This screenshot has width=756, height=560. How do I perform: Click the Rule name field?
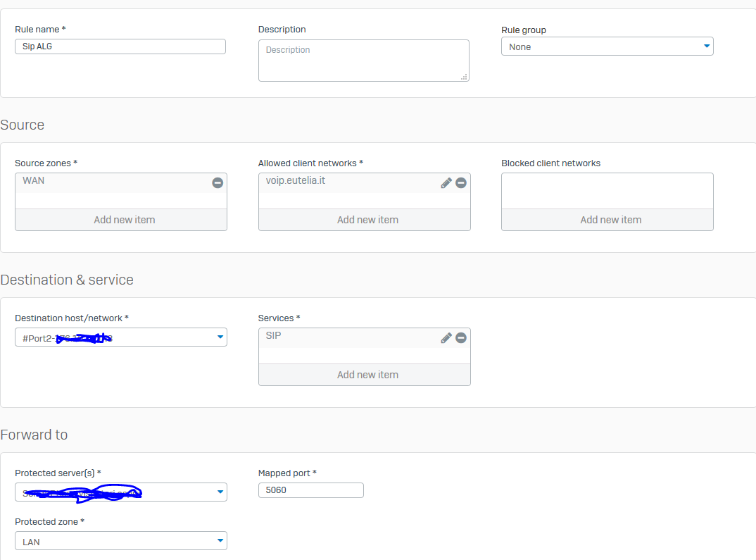tap(120, 46)
